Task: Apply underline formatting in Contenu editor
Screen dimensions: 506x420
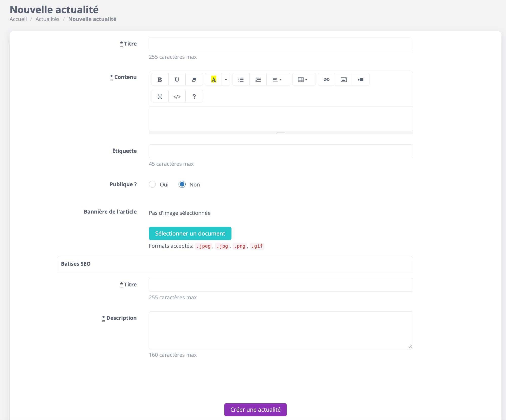Action: click(177, 80)
